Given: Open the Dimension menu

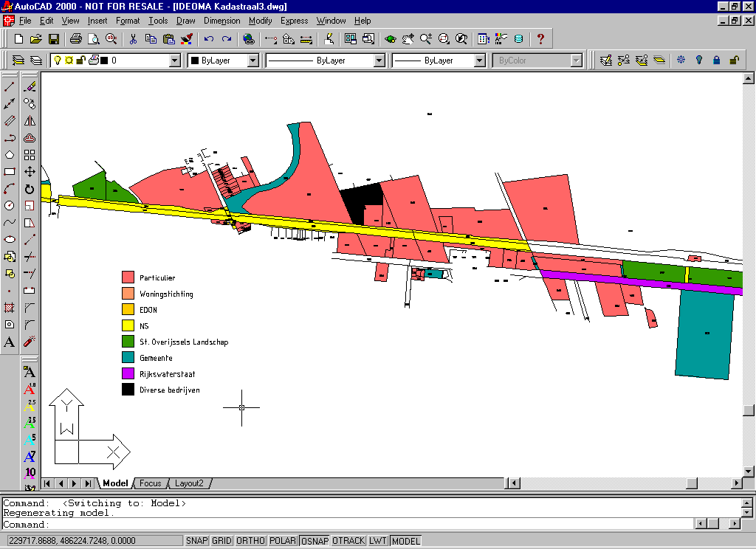Looking at the screenshot, I should [221, 21].
